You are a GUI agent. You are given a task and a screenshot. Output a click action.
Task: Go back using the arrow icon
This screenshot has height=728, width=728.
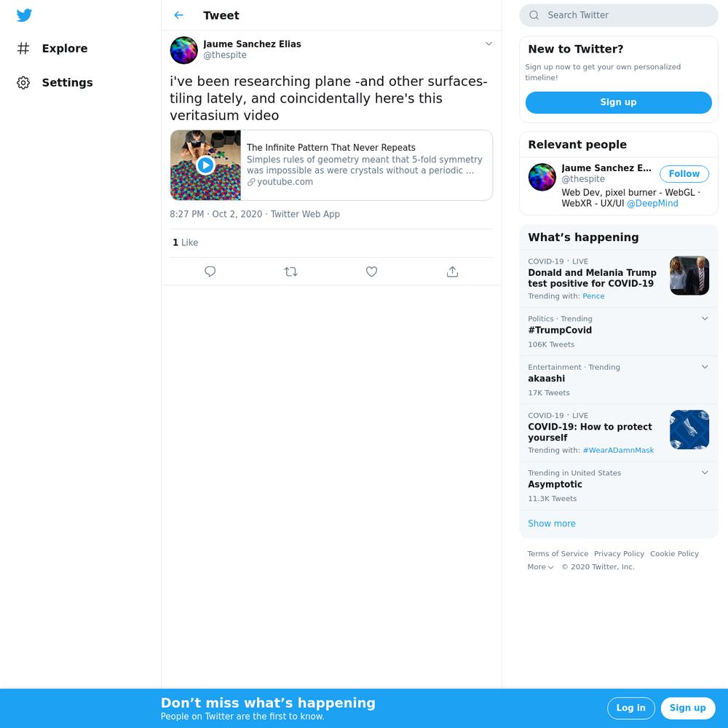pyautogui.click(x=179, y=15)
